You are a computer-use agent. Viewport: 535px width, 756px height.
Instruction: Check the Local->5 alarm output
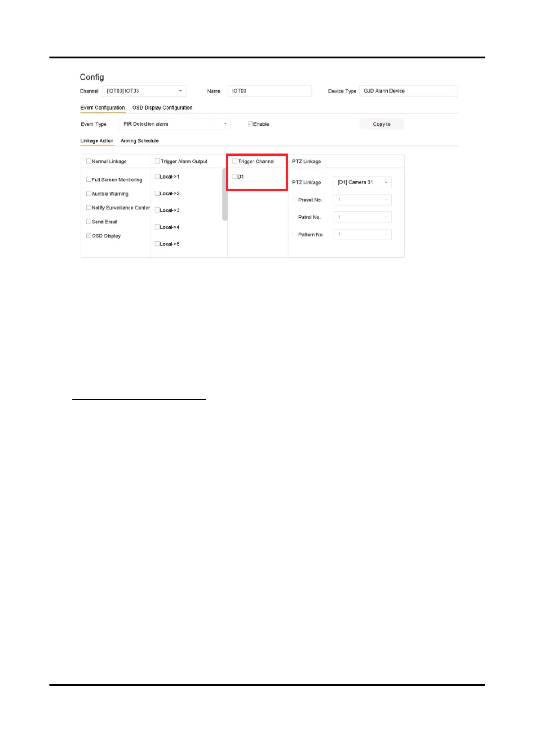click(157, 244)
